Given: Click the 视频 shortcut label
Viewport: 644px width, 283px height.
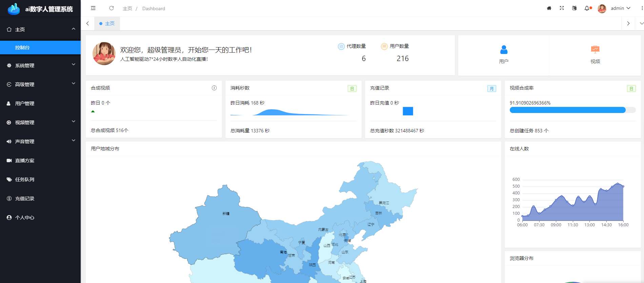Looking at the screenshot, I should (x=595, y=61).
